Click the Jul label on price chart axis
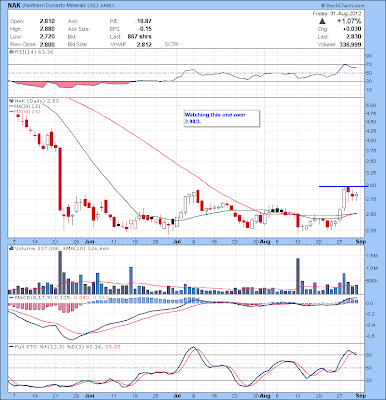 (x=177, y=241)
